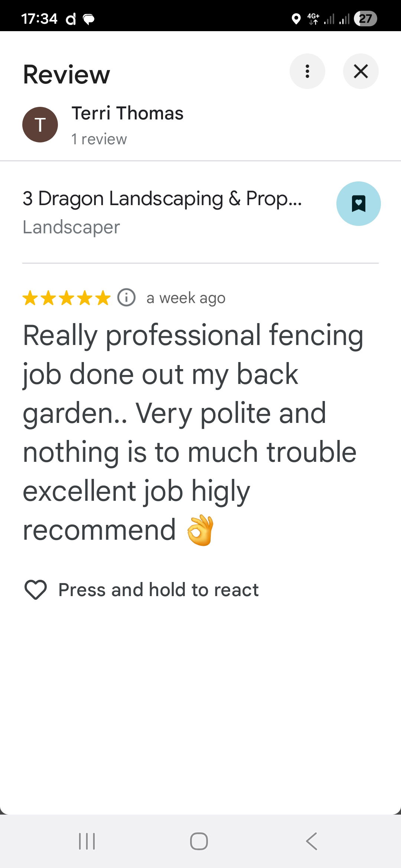
Task: Tap the info icon beside star rating
Action: click(x=126, y=297)
